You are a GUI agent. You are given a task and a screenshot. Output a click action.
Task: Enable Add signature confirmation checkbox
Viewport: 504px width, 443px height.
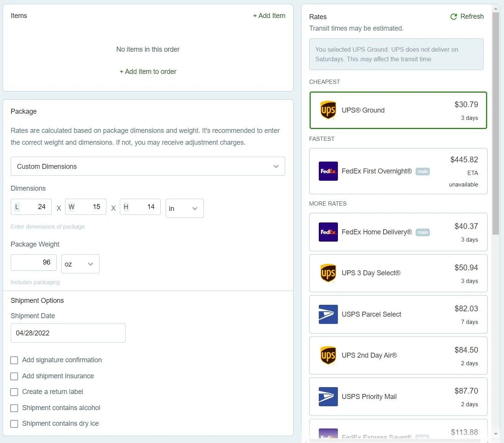coord(14,360)
